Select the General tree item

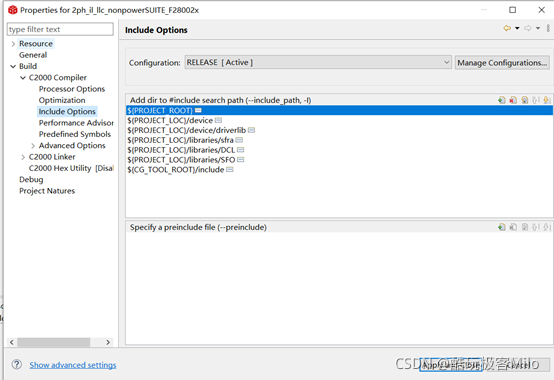[x=33, y=55]
